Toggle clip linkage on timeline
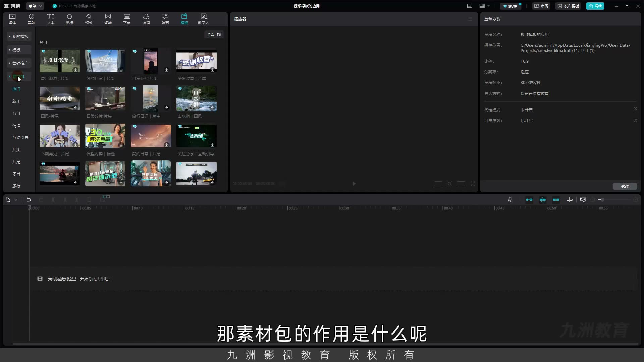 point(556,200)
